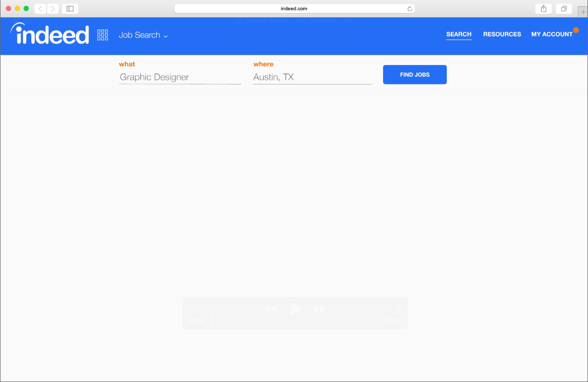Screen dimensions: 588x382
Task: Show all tabs overview icon
Action: [563, 9]
